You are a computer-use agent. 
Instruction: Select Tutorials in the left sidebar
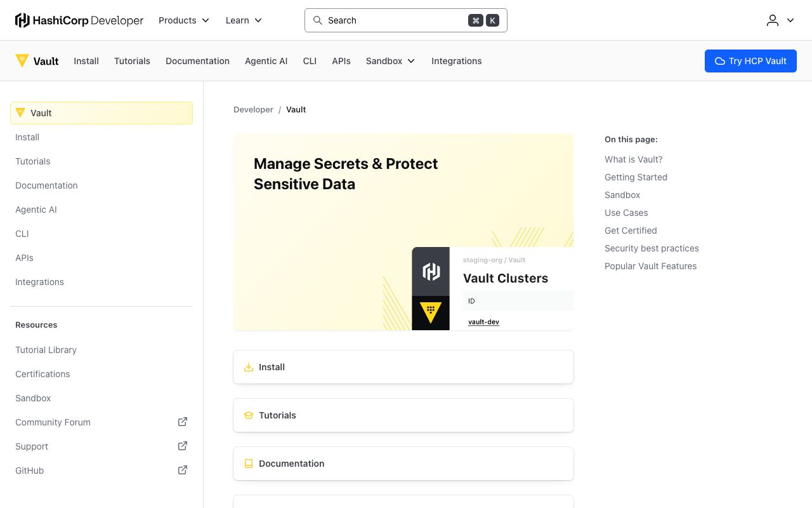101,161
